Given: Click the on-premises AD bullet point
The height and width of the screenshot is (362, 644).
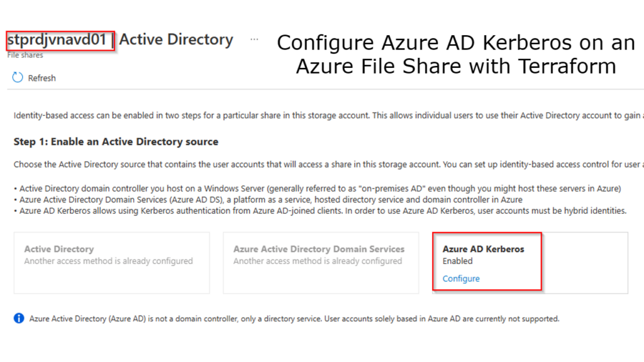Looking at the screenshot, I should (x=319, y=189).
